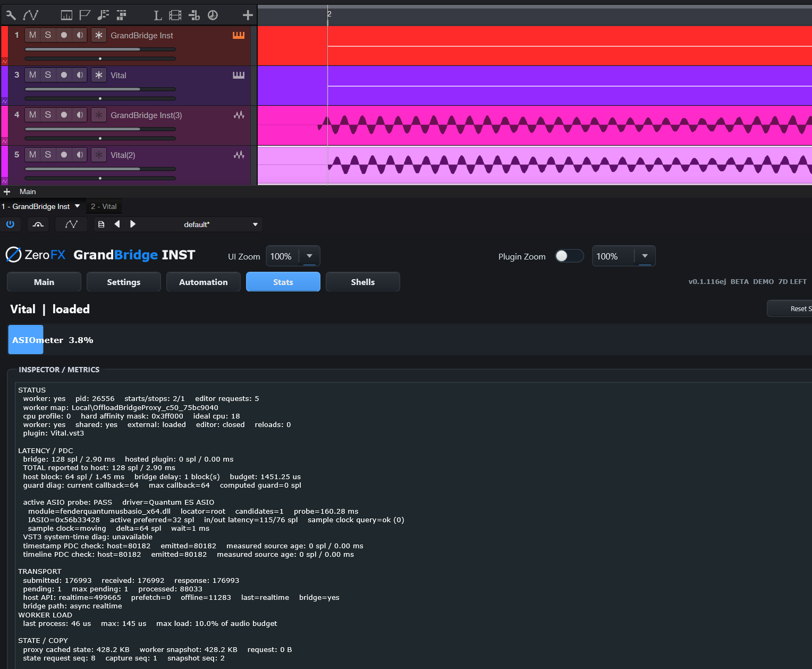The height and width of the screenshot is (669, 812).
Task: Click the film-strip video track icon
Action: (175, 15)
